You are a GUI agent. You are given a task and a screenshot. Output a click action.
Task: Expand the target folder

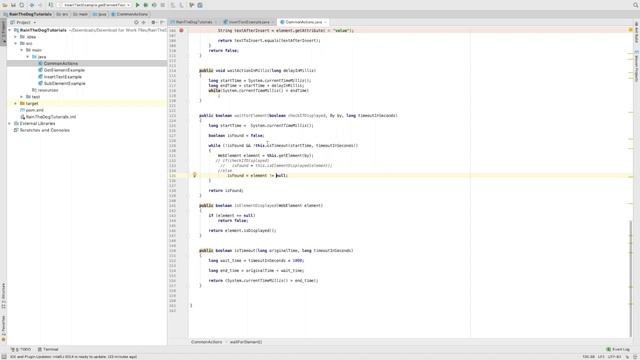16,103
